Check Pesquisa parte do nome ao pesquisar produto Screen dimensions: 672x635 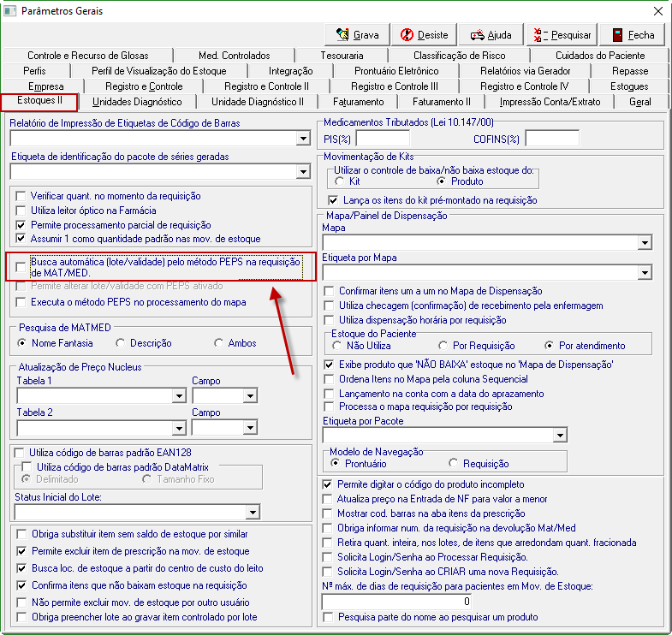point(328,617)
